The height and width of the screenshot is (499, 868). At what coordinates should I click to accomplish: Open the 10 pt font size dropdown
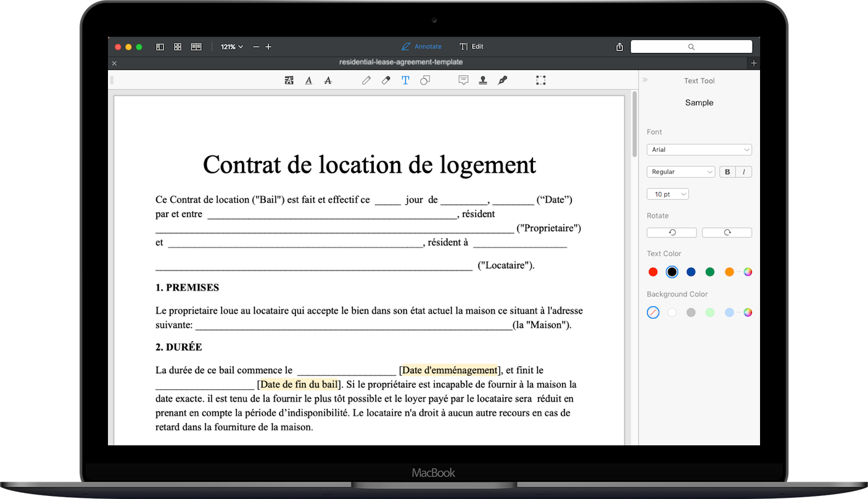click(x=668, y=194)
